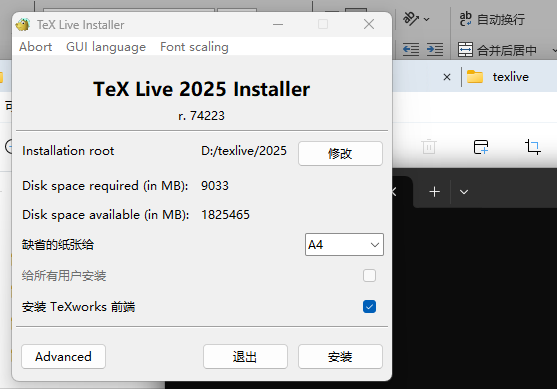557x389 pixels.
Task: Minimize the TeX Live Installer window
Action: pyautogui.click(x=278, y=25)
